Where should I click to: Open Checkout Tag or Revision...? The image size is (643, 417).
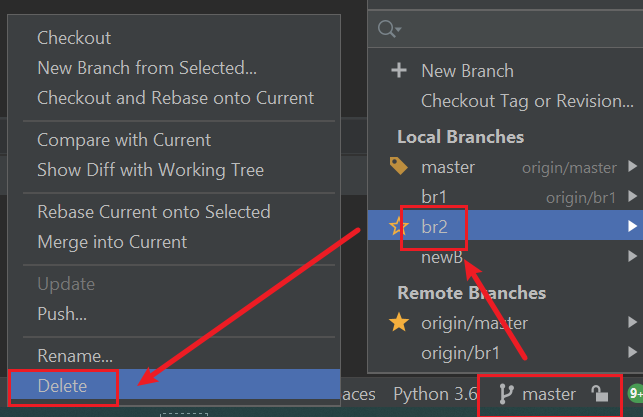527,101
